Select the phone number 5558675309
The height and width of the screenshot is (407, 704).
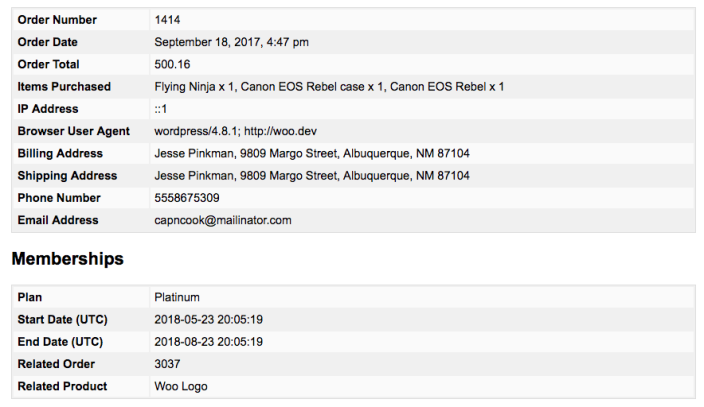pyautogui.click(x=187, y=198)
